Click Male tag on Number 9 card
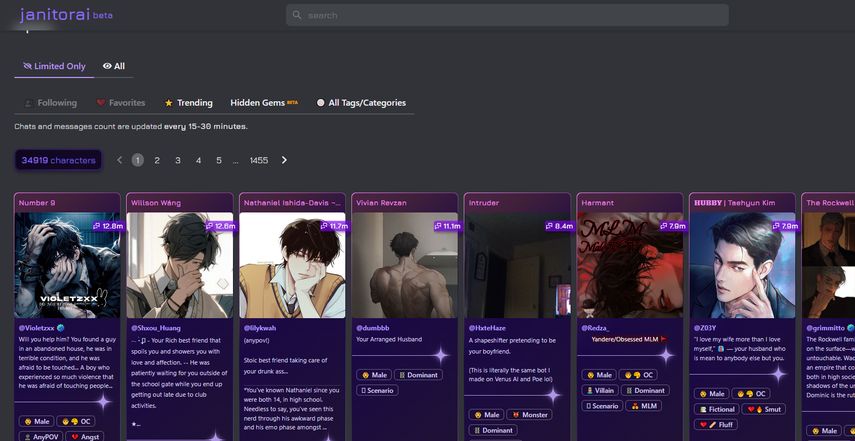This screenshot has width=855, height=441. (x=37, y=421)
